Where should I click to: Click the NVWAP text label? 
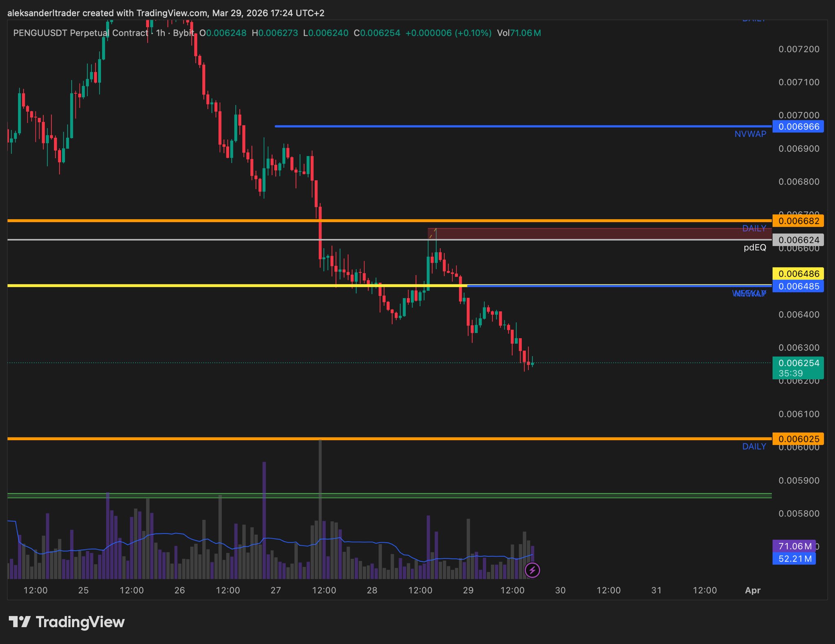click(x=750, y=134)
